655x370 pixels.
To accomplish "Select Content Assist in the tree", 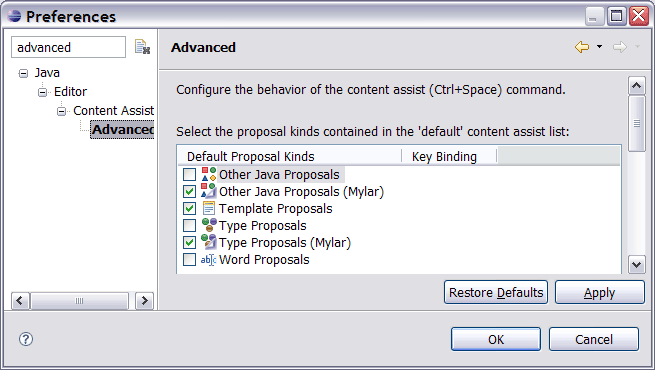I will (x=114, y=111).
